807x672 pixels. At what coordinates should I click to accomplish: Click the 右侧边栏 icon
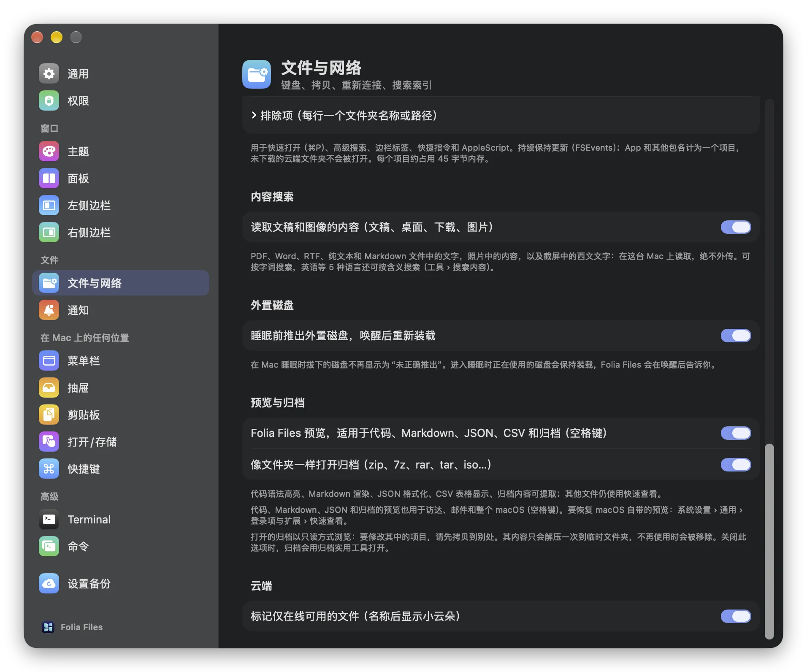(x=49, y=233)
